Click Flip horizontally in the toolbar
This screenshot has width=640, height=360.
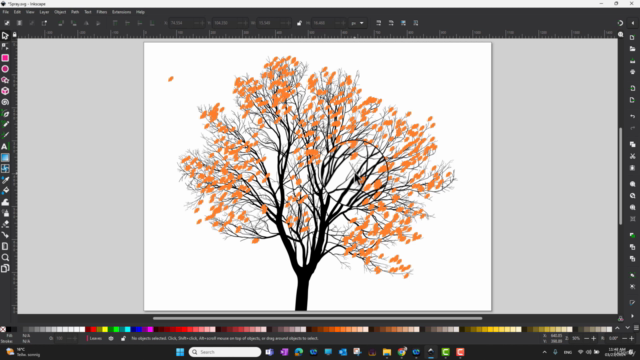click(x=86, y=23)
